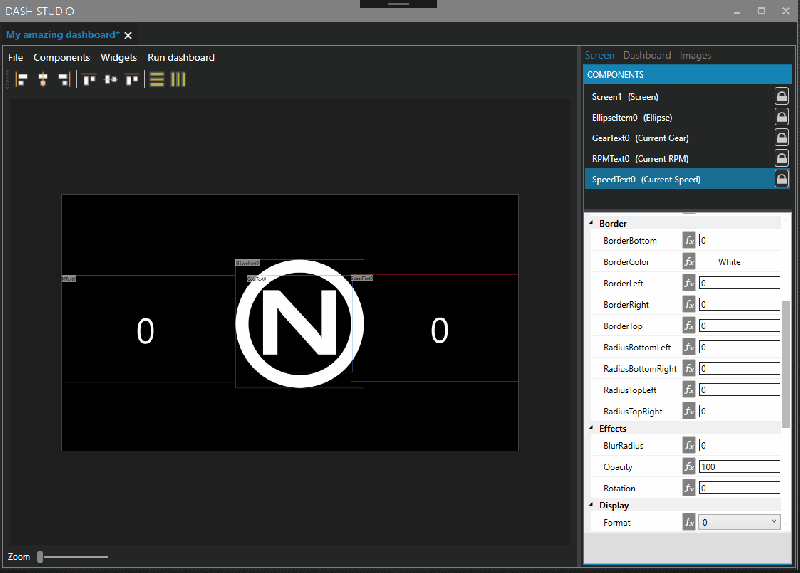Screen dimensions: 800x573
Task: Collapse the Effects property group
Action: (592, 429)
